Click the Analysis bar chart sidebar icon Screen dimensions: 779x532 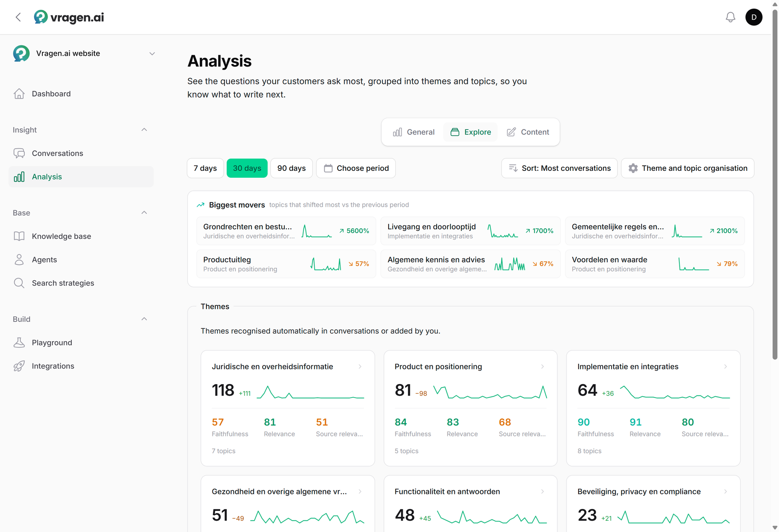coord(19,177)
